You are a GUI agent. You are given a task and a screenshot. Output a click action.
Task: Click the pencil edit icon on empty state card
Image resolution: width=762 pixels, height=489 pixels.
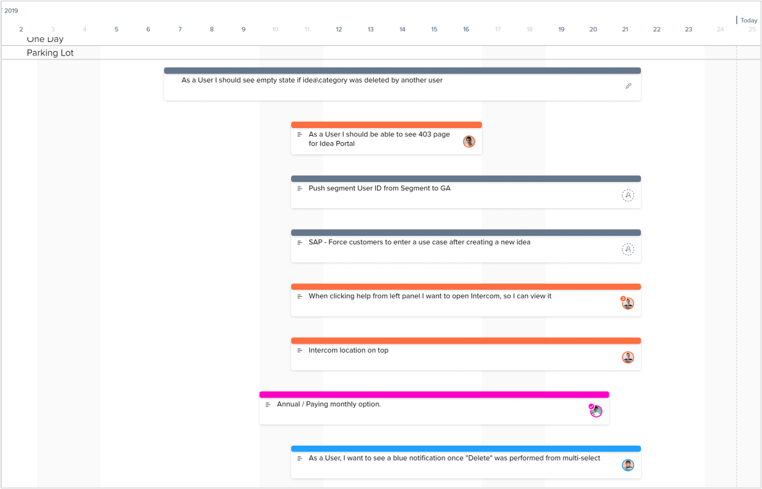click(x=628, y=87)
